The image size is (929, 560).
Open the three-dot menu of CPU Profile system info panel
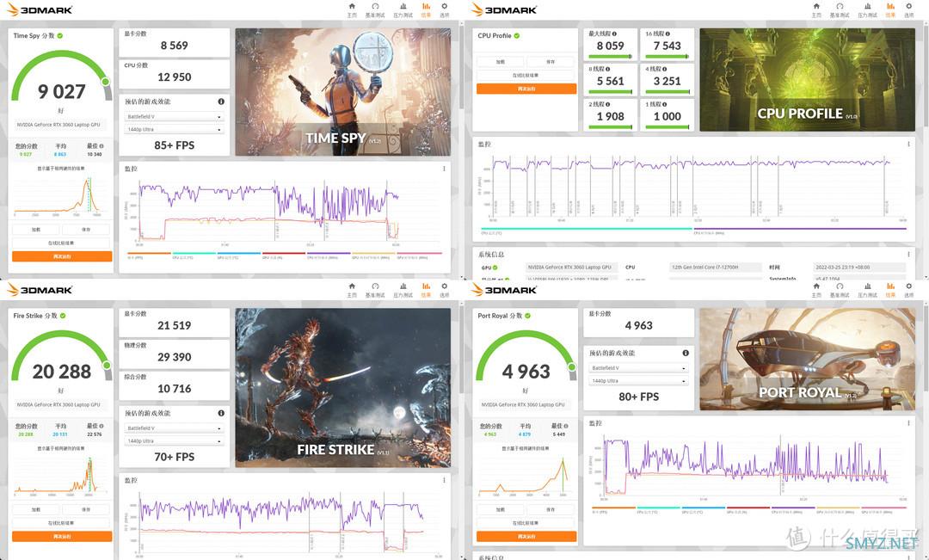[x=909, y=255]
